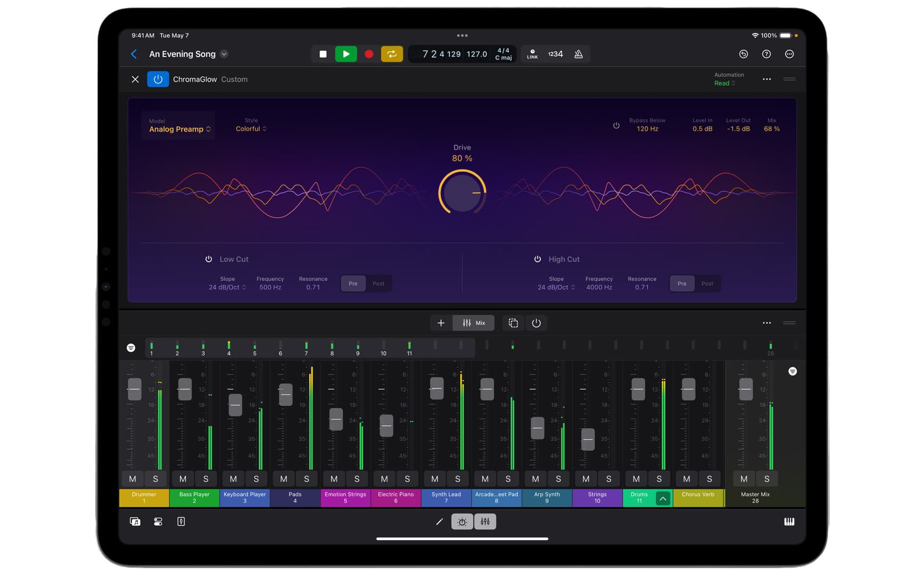Toggle Ableton Link button
The image size is (924, 578).
(x=532, y=54)
